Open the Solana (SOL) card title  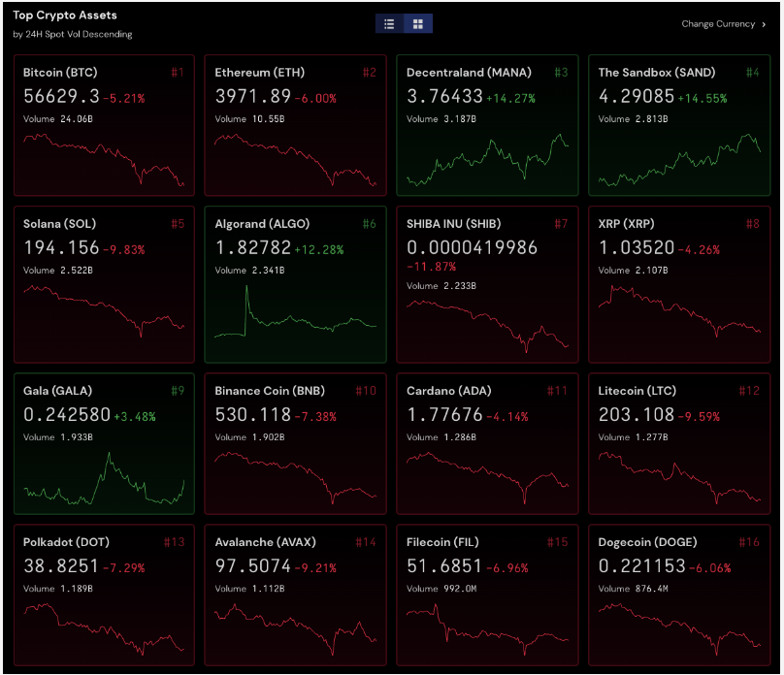(x=59, y=224)
